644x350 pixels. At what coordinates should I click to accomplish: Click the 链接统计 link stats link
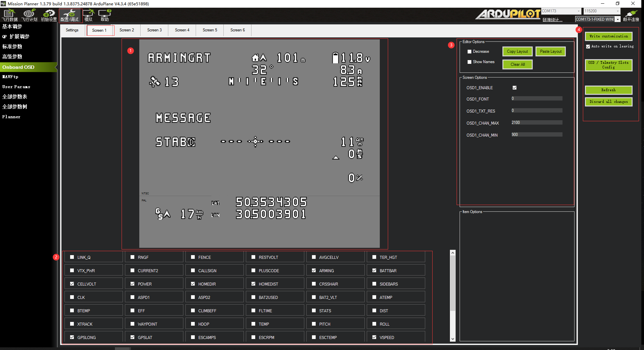point(552,20)
